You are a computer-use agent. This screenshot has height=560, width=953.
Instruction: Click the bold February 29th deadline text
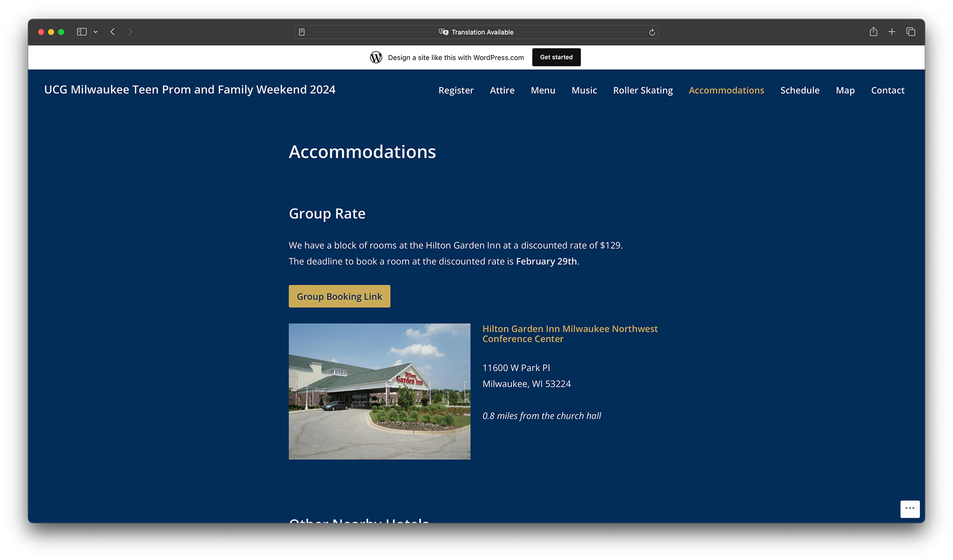tap(546, 261)
